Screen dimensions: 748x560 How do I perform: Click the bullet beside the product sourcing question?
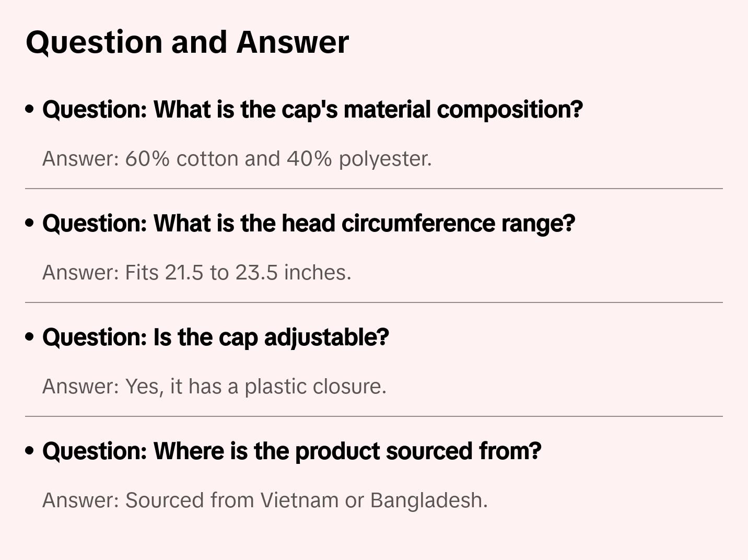[x=30, y=451]
